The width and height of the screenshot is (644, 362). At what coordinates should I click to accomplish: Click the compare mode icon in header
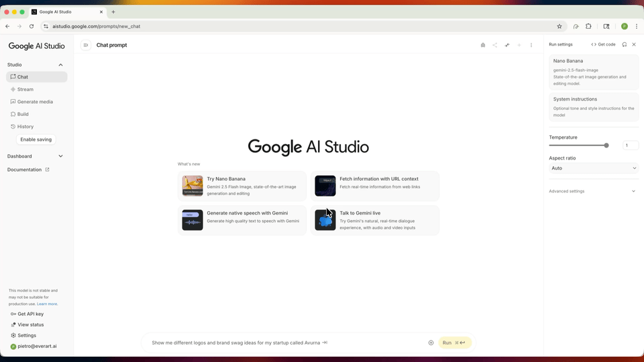[x=507, y=45]
